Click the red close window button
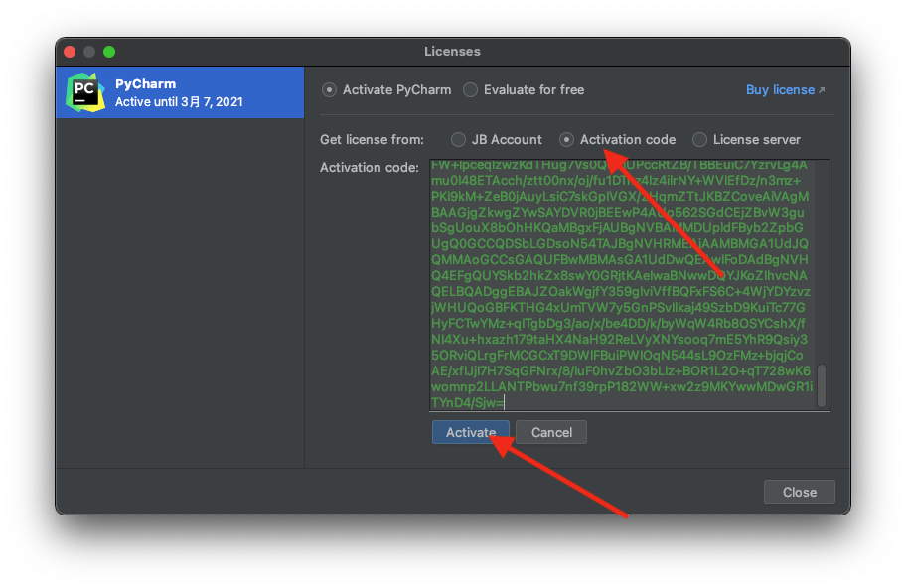Image resolution: width=906 pixels, height=588 pixels. (70, 52)
